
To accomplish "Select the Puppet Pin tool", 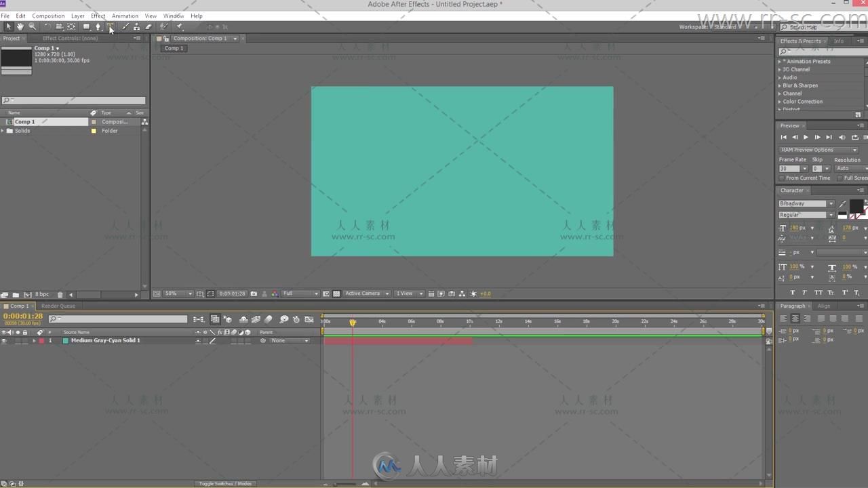I will coord(180,26).
